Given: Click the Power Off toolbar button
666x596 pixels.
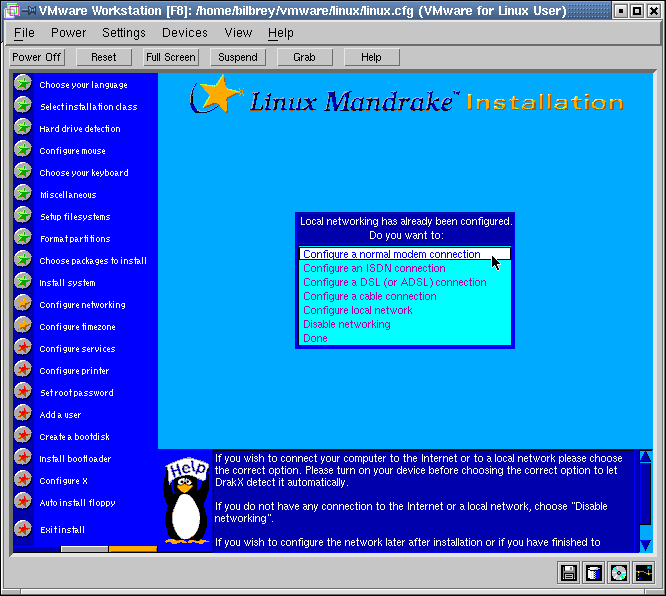Looking at the screenshot, I should (x=38, y=57).
